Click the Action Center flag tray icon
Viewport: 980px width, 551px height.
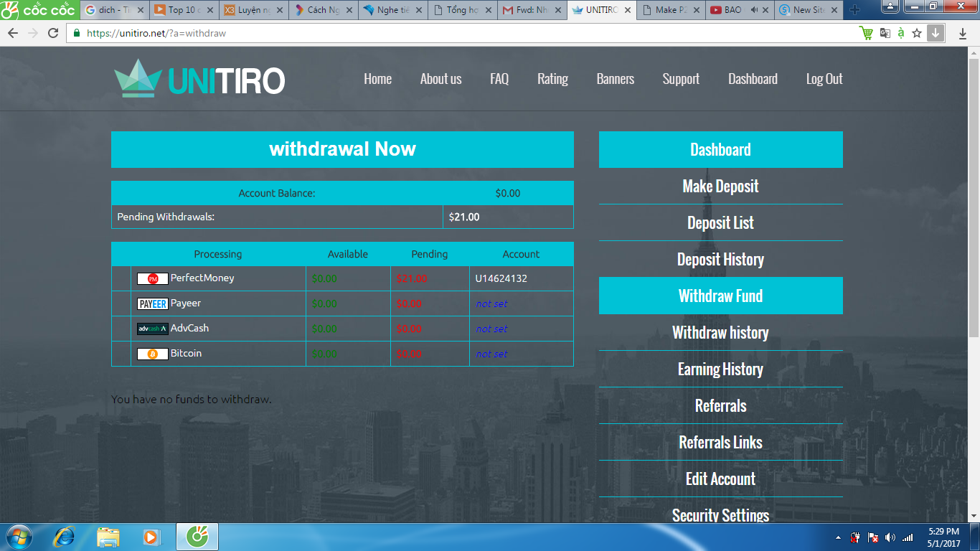[873, 537]
